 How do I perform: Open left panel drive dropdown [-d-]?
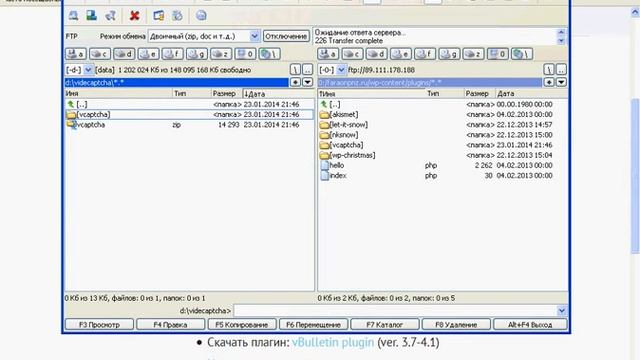(88, 70)
